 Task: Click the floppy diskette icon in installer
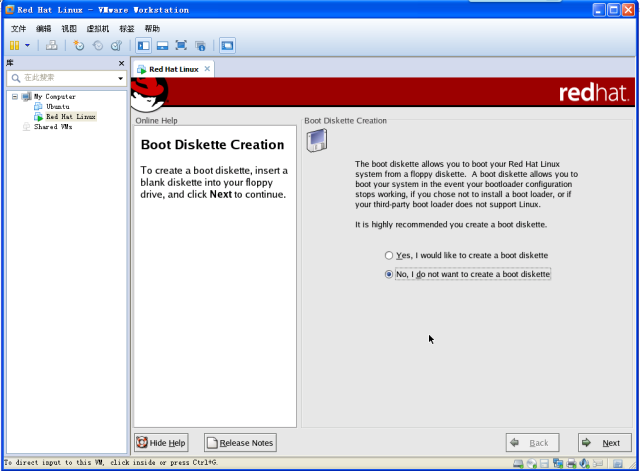(x=317, y=140)
